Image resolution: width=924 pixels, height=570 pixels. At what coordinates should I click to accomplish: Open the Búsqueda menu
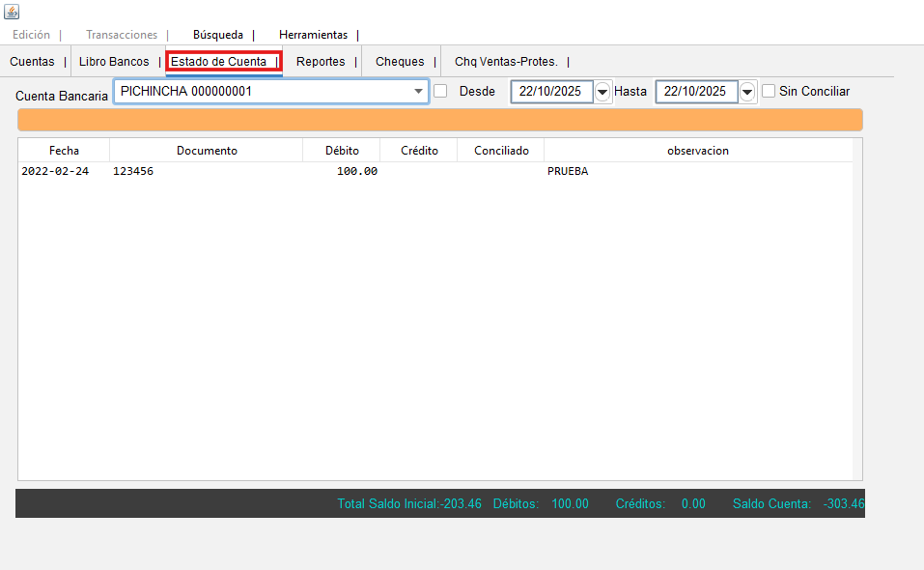tap(218, 35)
